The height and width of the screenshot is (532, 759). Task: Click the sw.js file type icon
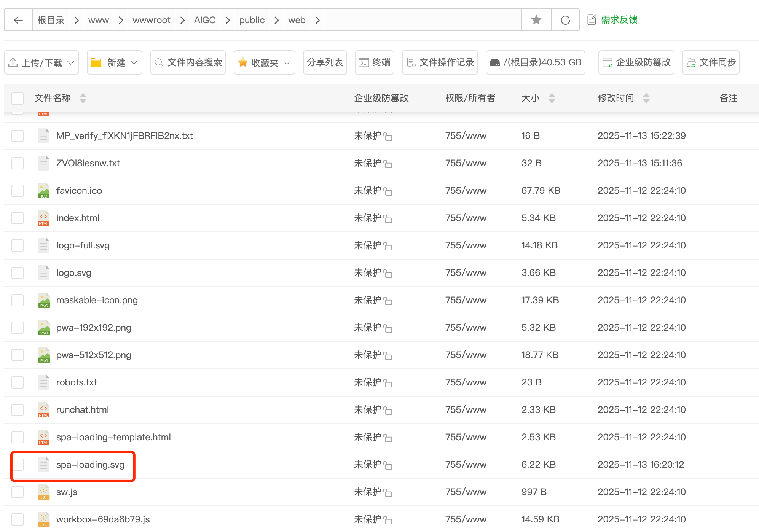coord(44,492)
